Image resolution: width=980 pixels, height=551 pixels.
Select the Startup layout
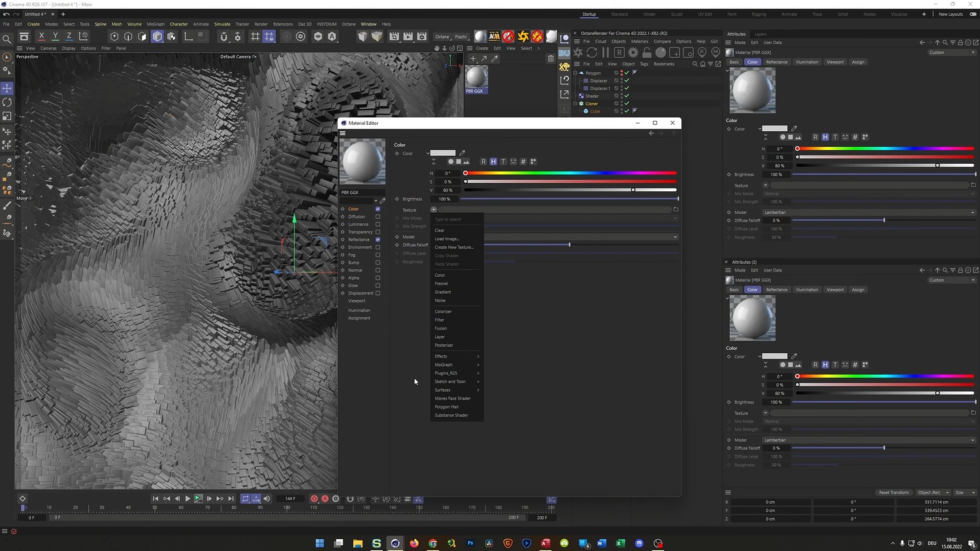tap(589, 14)
